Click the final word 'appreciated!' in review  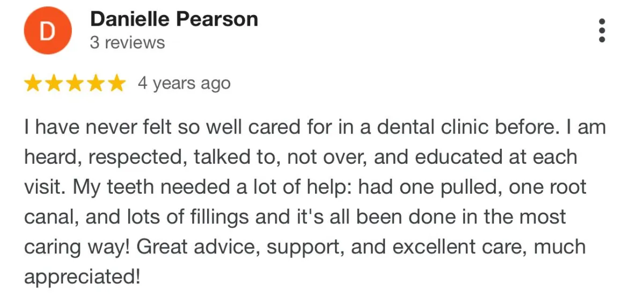[82, 277]
